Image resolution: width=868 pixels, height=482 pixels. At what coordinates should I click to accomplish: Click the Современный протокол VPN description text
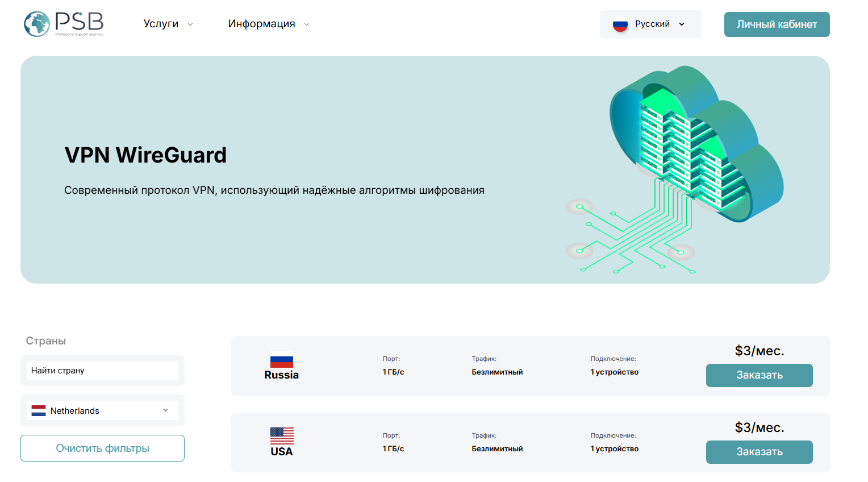pyautogui.click(x=274, y=190)
